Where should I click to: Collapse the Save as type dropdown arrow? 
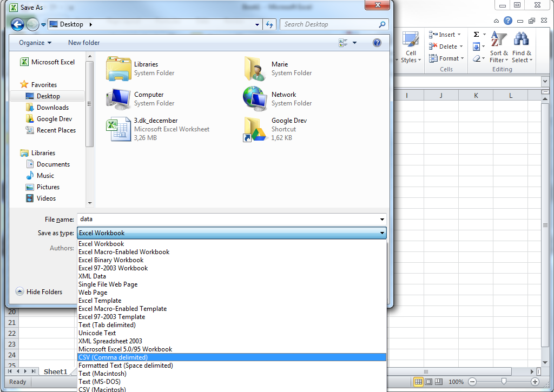pyautogui.click(x=382, y=233)
